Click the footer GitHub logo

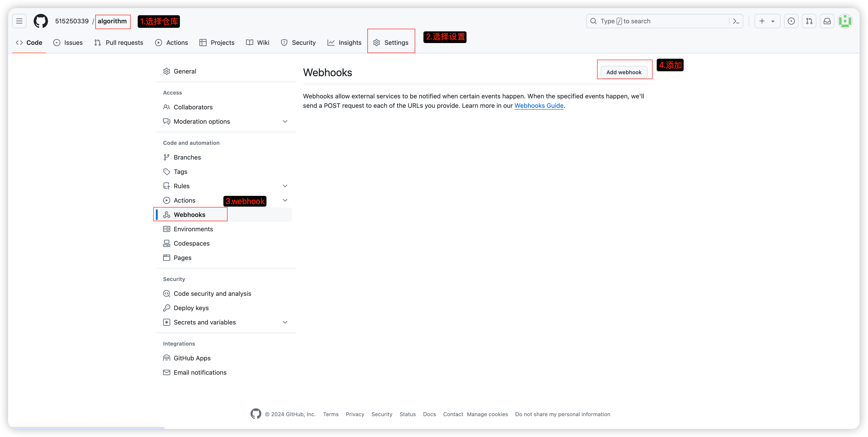tap(256, 414)
